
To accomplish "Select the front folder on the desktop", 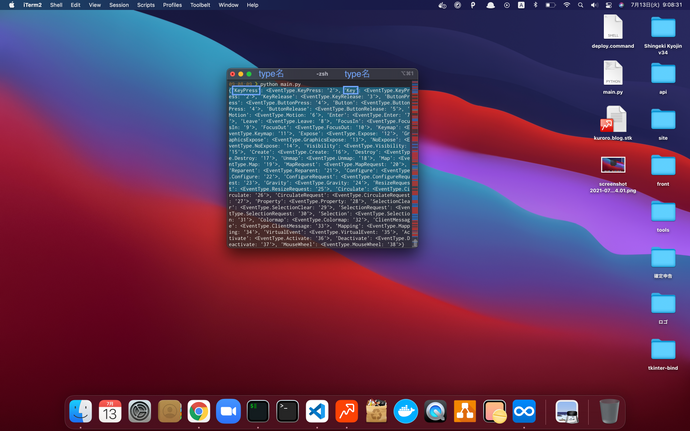I will point(663,170).
